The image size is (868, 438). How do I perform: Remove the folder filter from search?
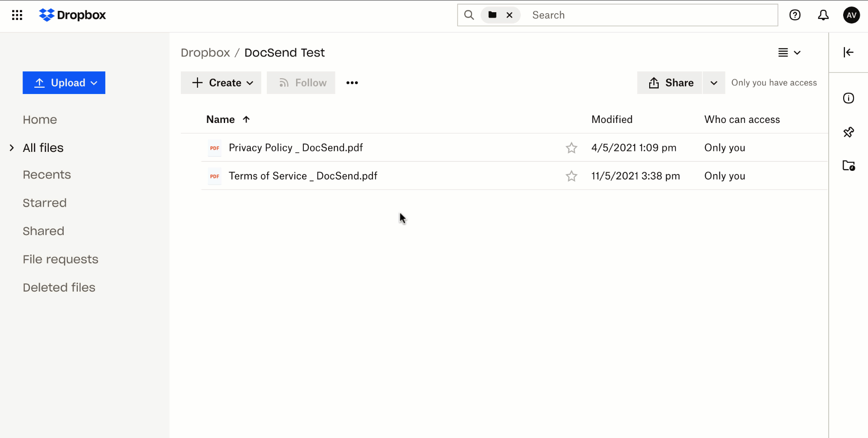(x=509, y=15)
